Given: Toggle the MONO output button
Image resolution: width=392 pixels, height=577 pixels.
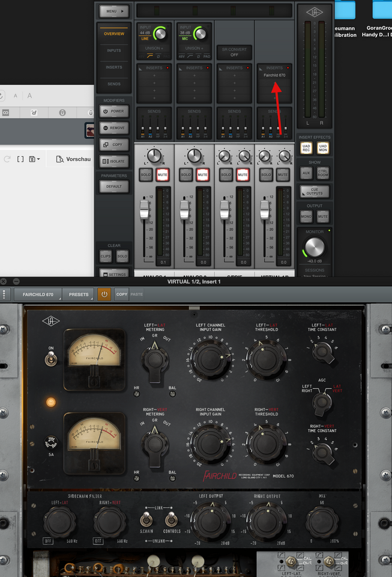Looking at the screenshot, I should [306, 216].
